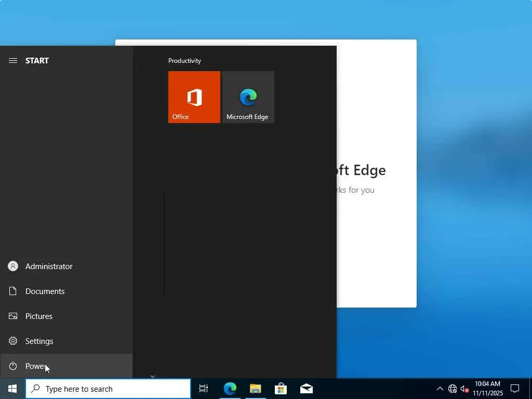Click the Power symbol icon

pyautogui.click(x=13, y=366)
